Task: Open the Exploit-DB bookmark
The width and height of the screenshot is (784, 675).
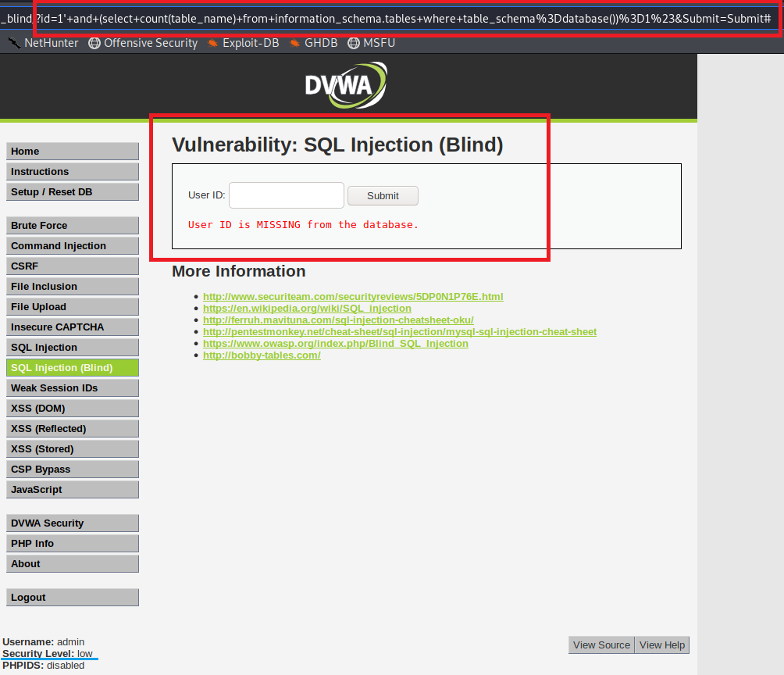Action: pos(244,43)
